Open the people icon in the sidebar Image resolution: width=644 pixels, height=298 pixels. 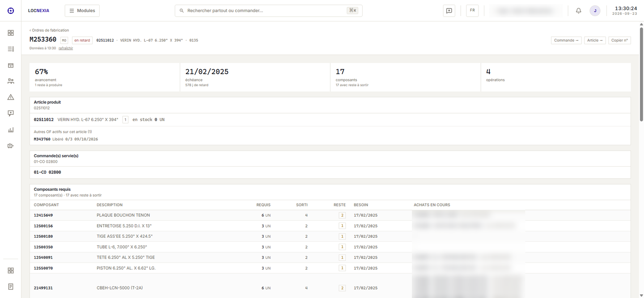[11, 81]
